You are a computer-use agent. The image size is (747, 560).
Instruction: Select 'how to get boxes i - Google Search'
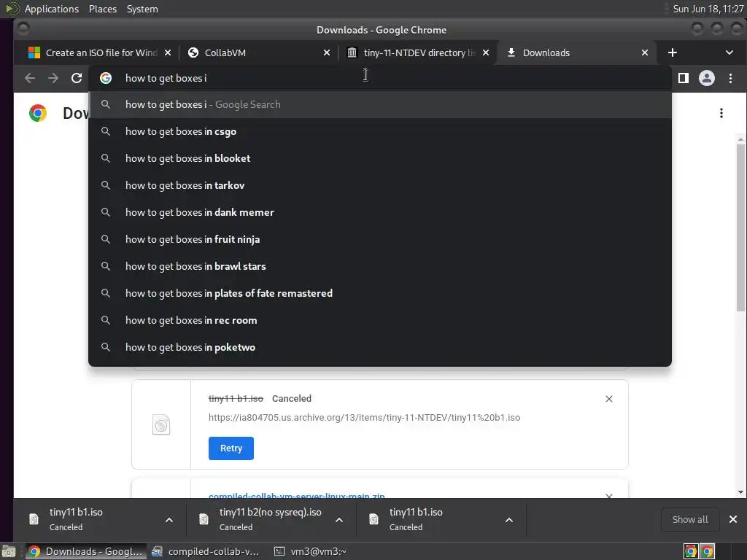tap(379, 104)
